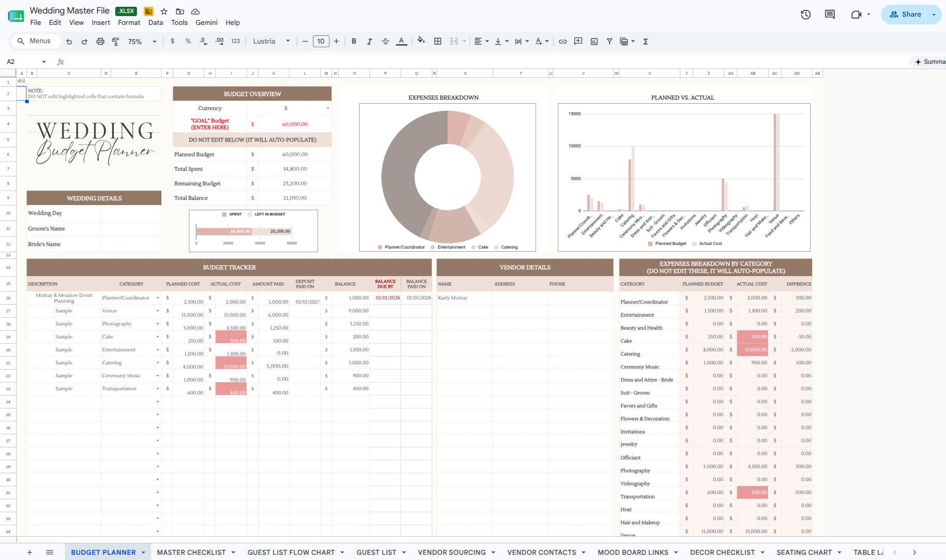Screen dimensions: 946x560
Task: Click the Expenses Breakdown donut chart
Action: (x=447, y=176)
